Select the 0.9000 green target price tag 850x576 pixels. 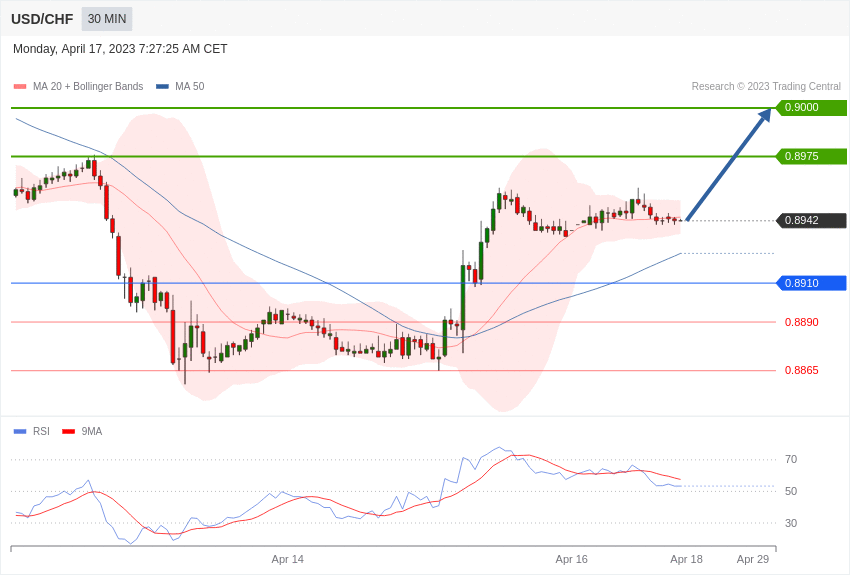[811, 108]
